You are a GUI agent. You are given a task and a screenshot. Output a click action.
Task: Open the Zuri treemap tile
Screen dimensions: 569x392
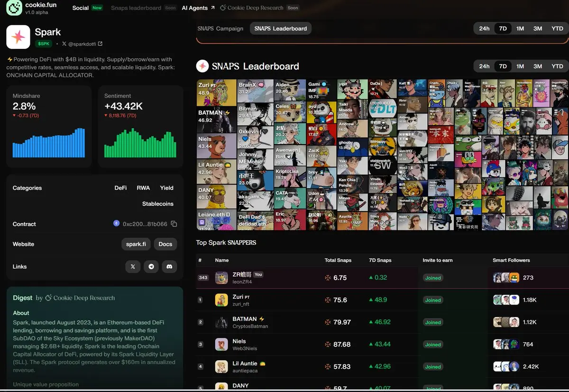coord(217,92)
